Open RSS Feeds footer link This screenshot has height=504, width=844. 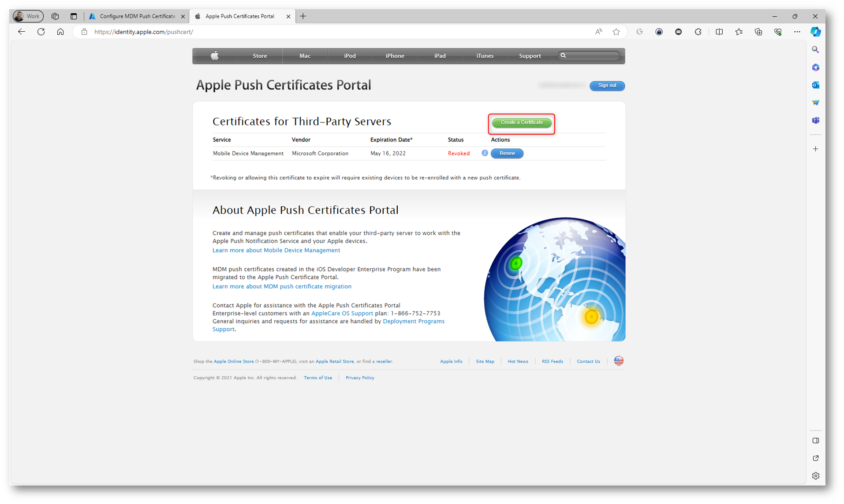tap(553, 361)
